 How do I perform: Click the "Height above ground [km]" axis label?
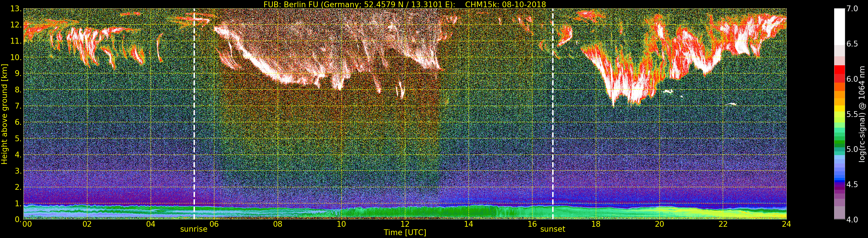[4, 114]
